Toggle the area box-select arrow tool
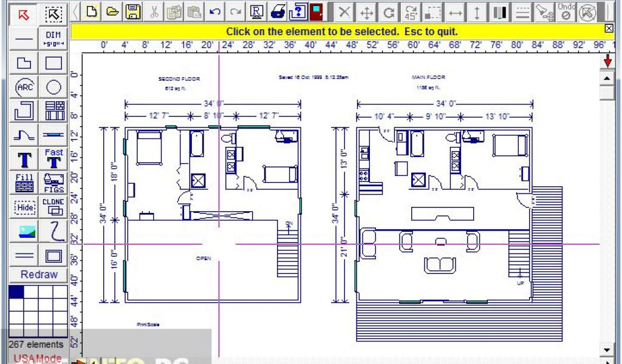This screenshot has height=364, width=622. click(54, 14)
